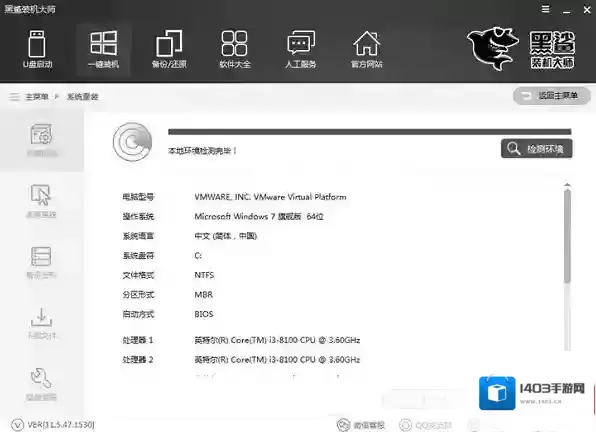Viewport: 596px width, 432px height.
Task: Click the 返回主菜单 return button
Action: 552,96
